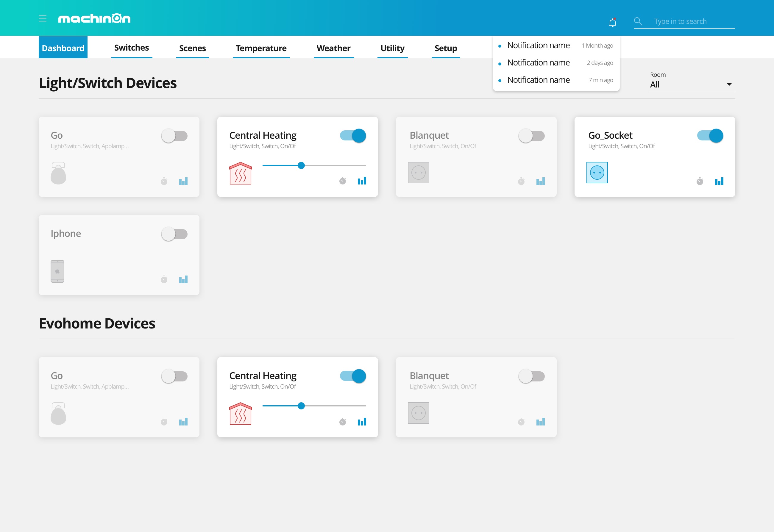This screenshot has width=774, height=532.
Task: Click heating house icon in Evohome Central Heating
Action: click(241, 414)
